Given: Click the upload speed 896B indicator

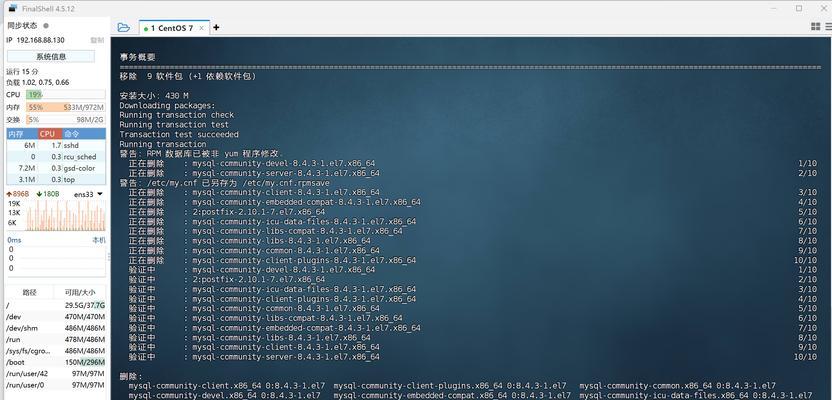Looking at the screenshot, I should pos(18,194).
